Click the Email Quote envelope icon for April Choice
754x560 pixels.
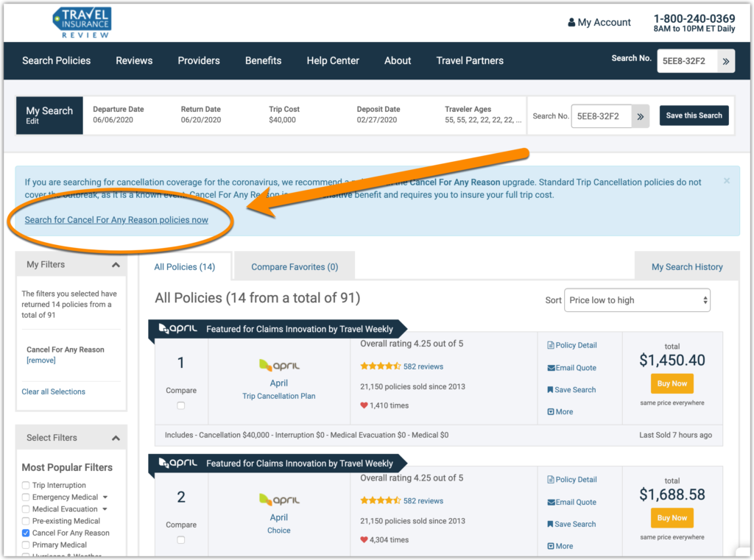tap(551, 503)
